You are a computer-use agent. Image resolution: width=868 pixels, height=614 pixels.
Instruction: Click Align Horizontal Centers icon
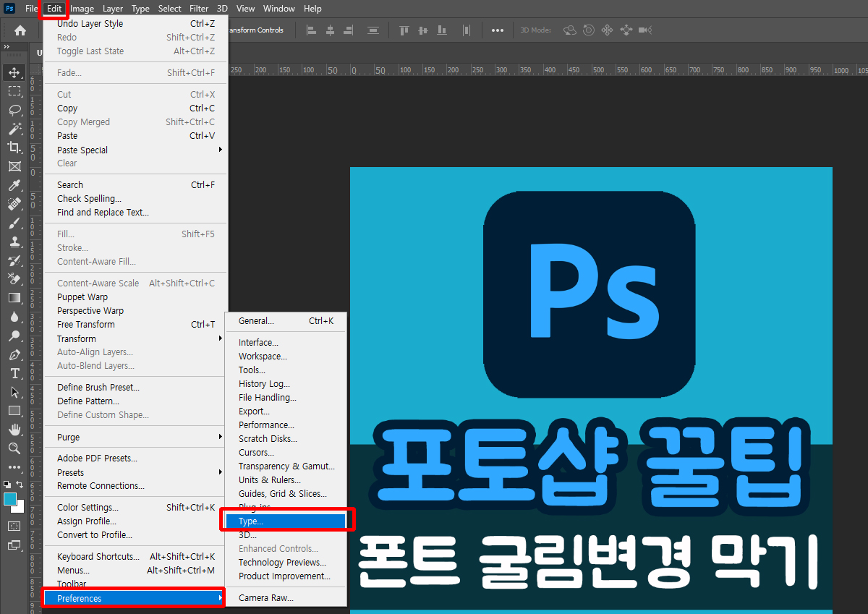331,30
